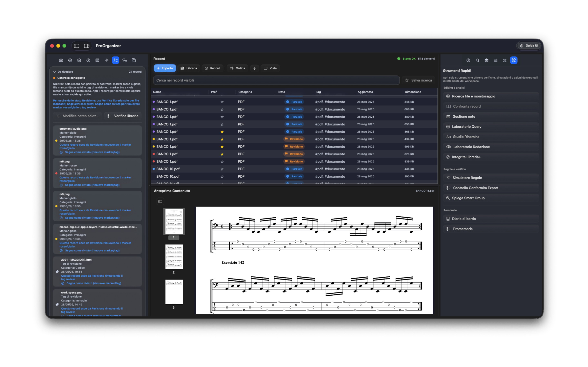Click the Importa button
This screenshot has height=367, width=588.
pyautogui.click(x=165, y=68)
